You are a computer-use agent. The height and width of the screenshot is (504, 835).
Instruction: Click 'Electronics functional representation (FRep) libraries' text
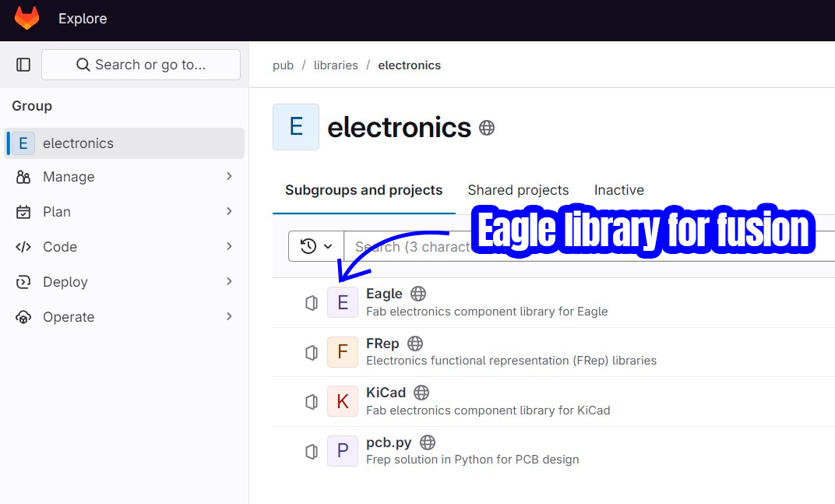[511, 361]
